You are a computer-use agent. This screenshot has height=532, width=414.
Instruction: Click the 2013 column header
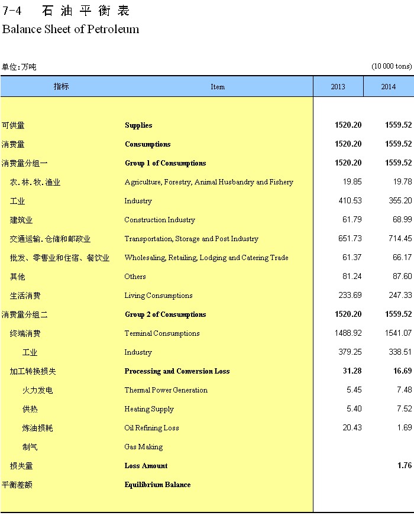338,87
